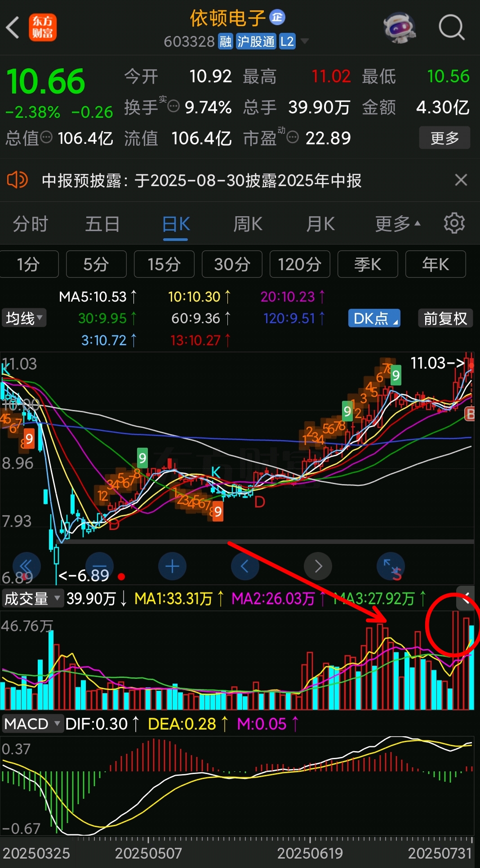
Task: Select the 5分 period
Action: [96, 264]
